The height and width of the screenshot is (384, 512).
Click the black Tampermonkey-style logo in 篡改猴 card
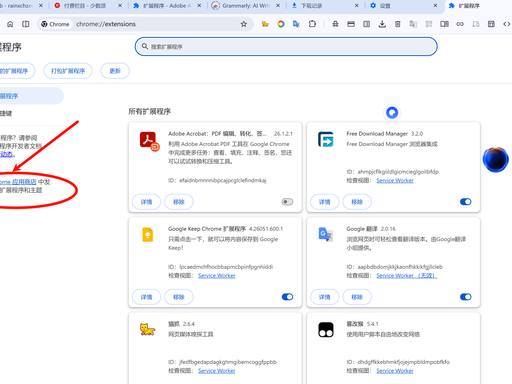pyautogui.click(x=326, y=330)
